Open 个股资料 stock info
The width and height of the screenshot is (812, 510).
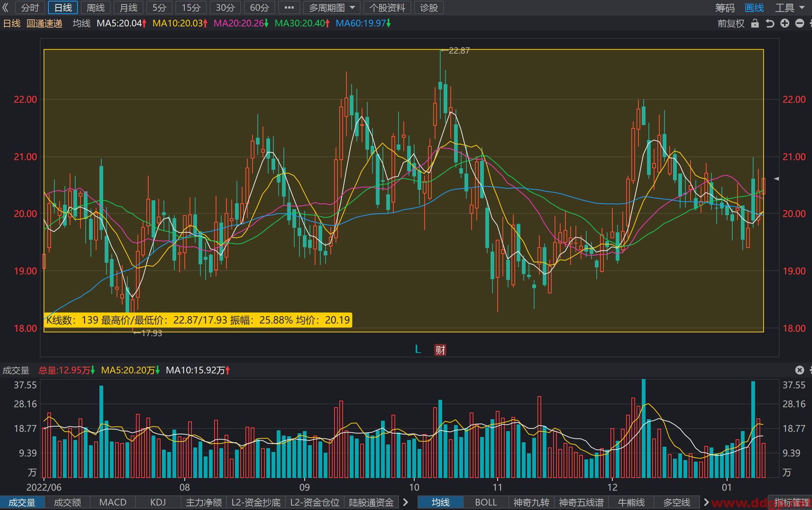[x=387, y=7]
